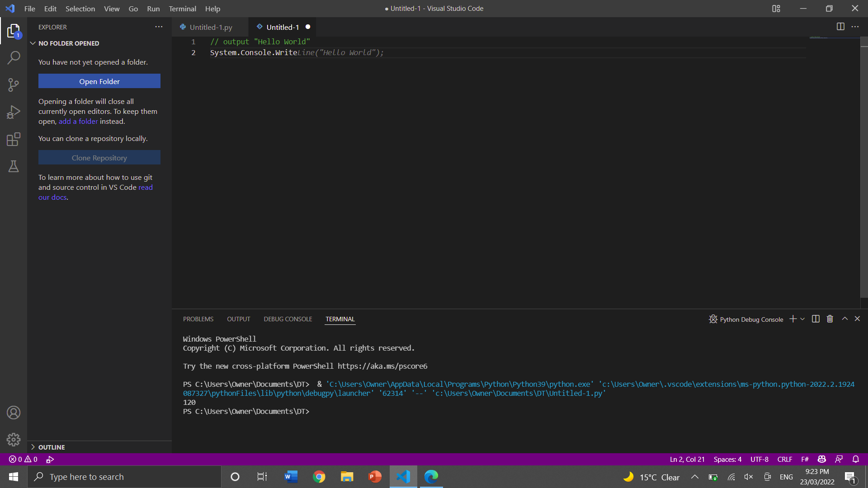Image resolution: width=868 pixels, height=488 pixels.
Task: Kill terminal with trash icon
Action: click(x=830, y=319)
